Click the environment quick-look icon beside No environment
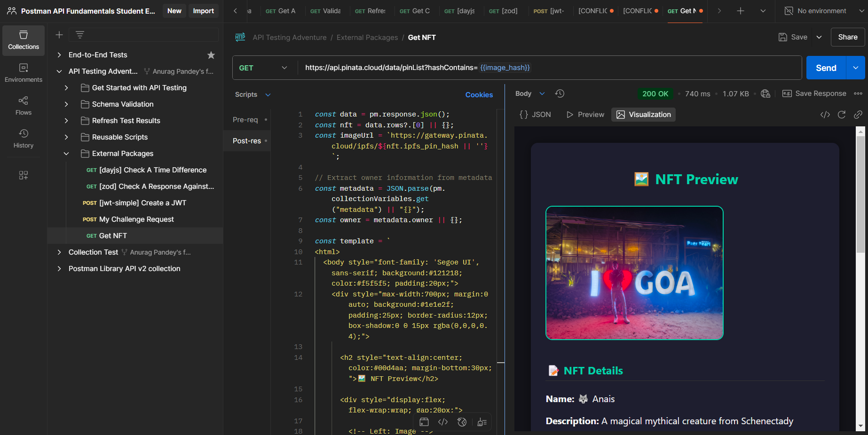The height and width of the screenshot is (435, 868). pos(789,11)
